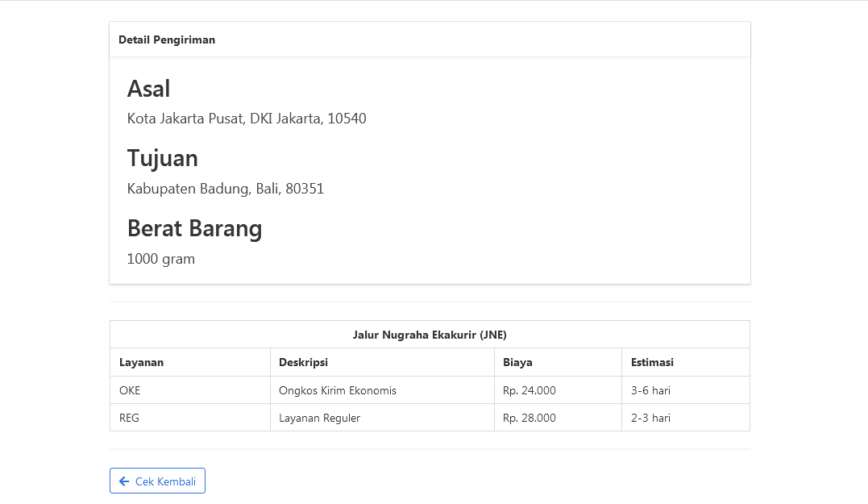868x504 pixels.
Task: Select the Rp. 24.000 price cell
Action: point(529,389)
